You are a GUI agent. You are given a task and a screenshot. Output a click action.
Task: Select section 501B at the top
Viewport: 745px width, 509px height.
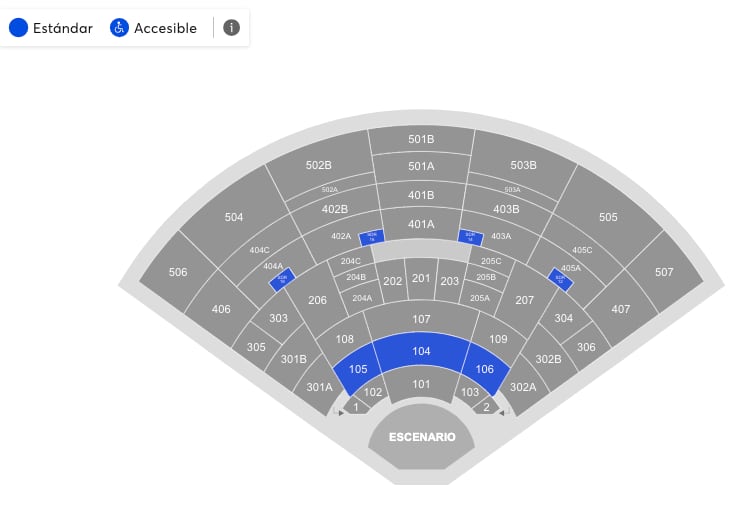coord(421,139)
